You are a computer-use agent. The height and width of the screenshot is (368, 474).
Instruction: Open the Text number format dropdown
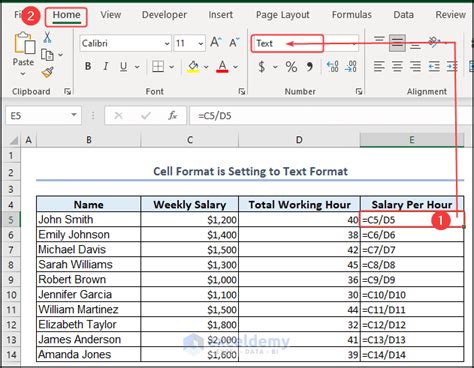click(354, 43)
